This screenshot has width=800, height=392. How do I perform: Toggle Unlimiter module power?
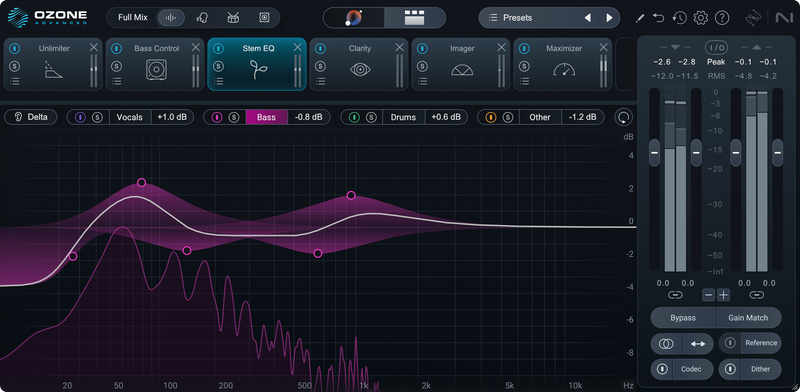point(15,48)
